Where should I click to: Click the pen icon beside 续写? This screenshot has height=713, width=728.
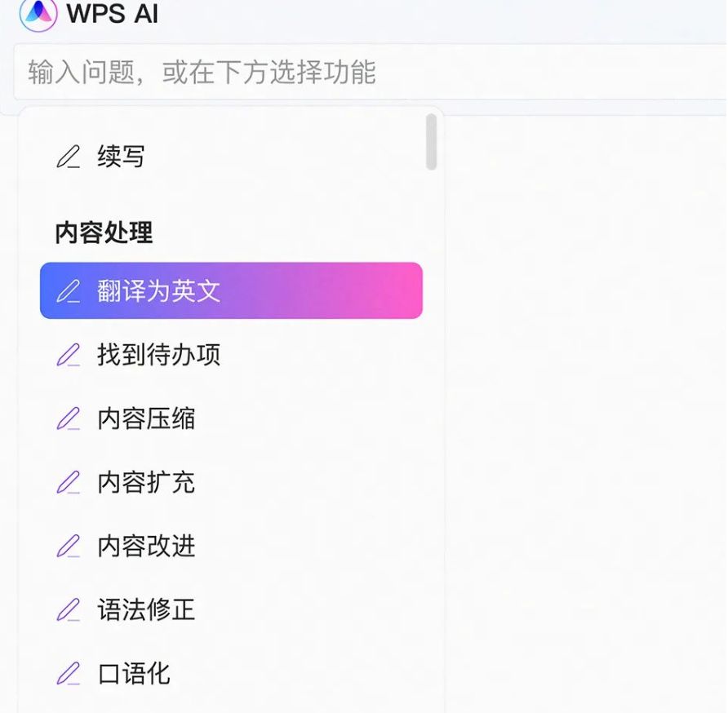69,157
